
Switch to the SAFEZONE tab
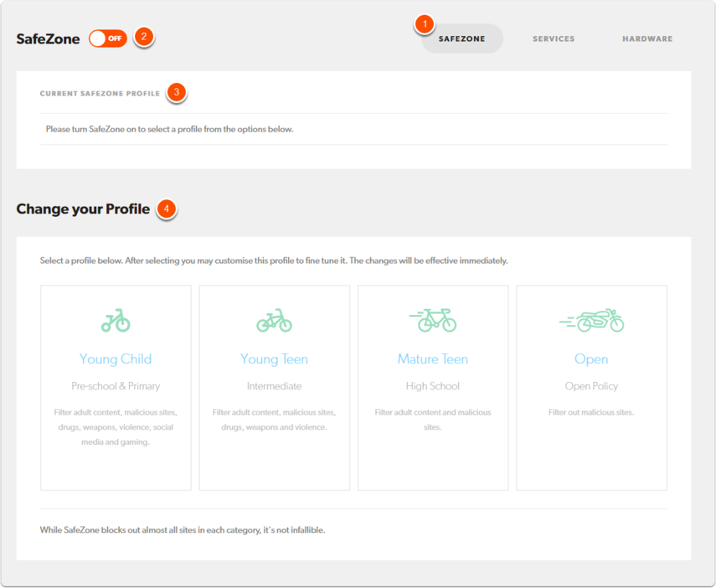coord(461,39)
